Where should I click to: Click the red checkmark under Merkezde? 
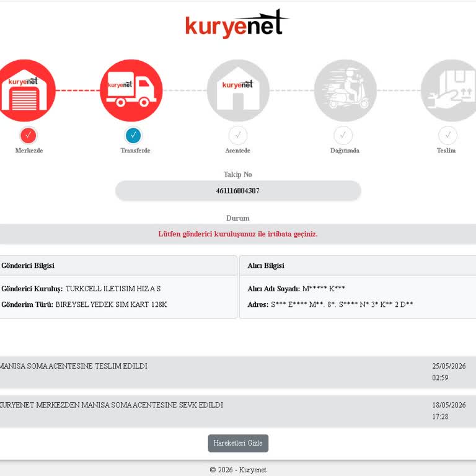coord(29,135)
